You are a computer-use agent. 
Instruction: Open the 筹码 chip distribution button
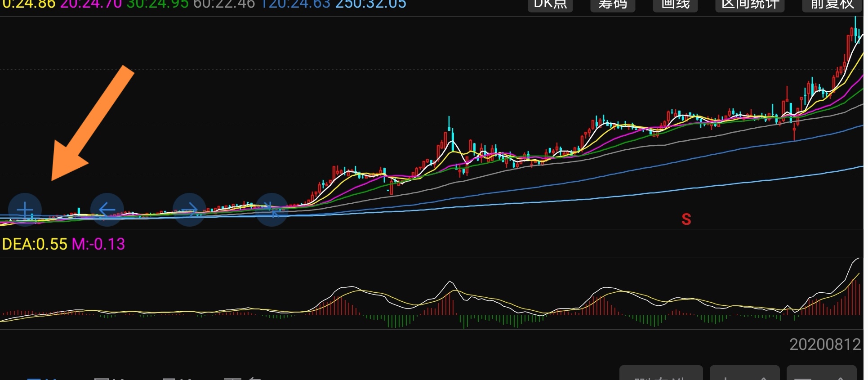pos(613,5)
